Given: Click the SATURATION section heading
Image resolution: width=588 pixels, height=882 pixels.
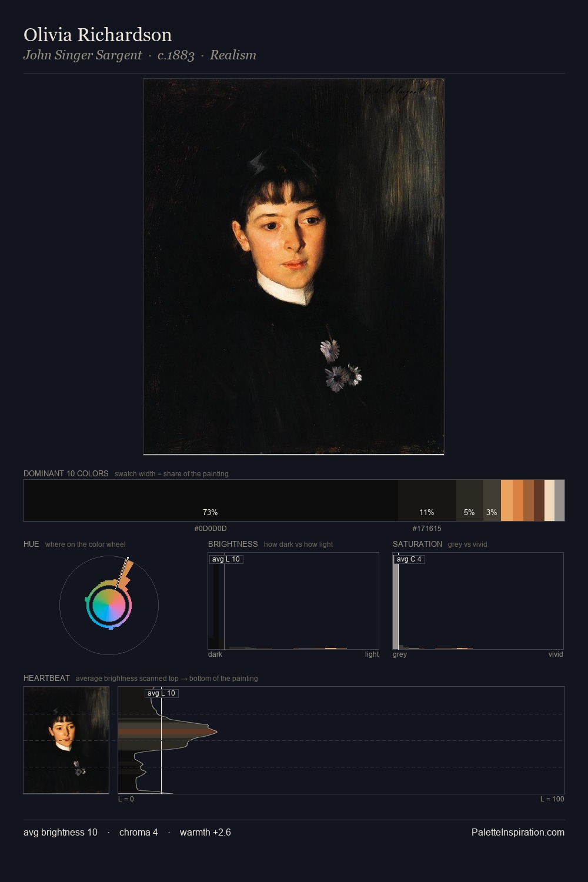Looking at the screenshot, I should pos(417,544).
